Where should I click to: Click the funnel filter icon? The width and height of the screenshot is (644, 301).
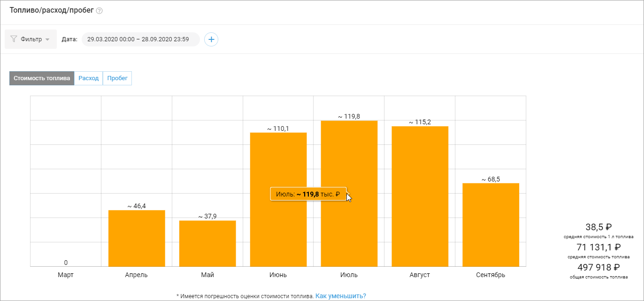coord(14,39)
